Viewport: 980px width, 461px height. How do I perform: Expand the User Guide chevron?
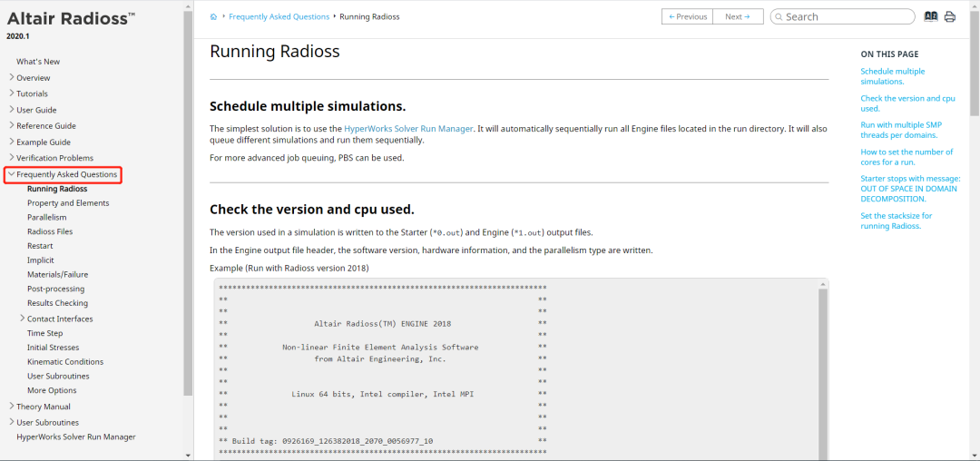[11, 110]
